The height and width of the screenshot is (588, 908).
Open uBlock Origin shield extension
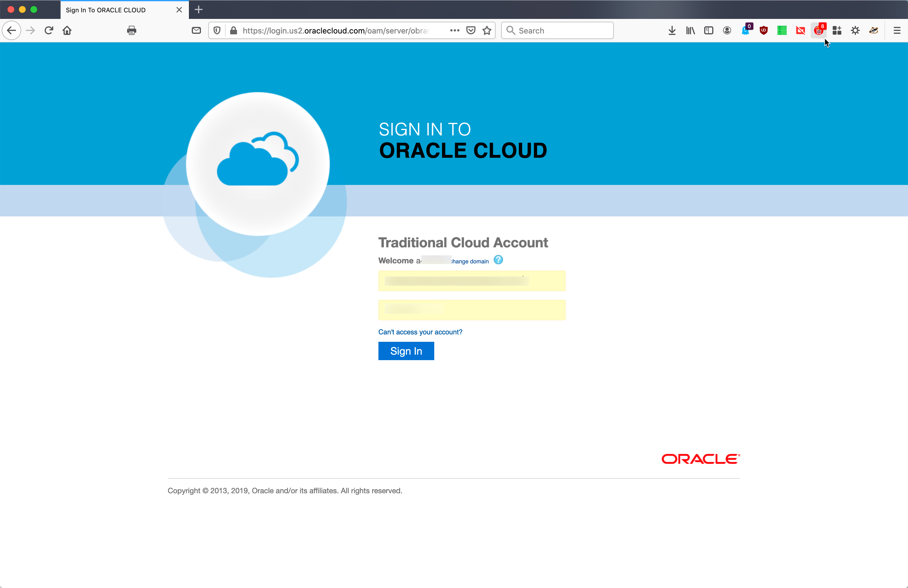tap(764, 31)
